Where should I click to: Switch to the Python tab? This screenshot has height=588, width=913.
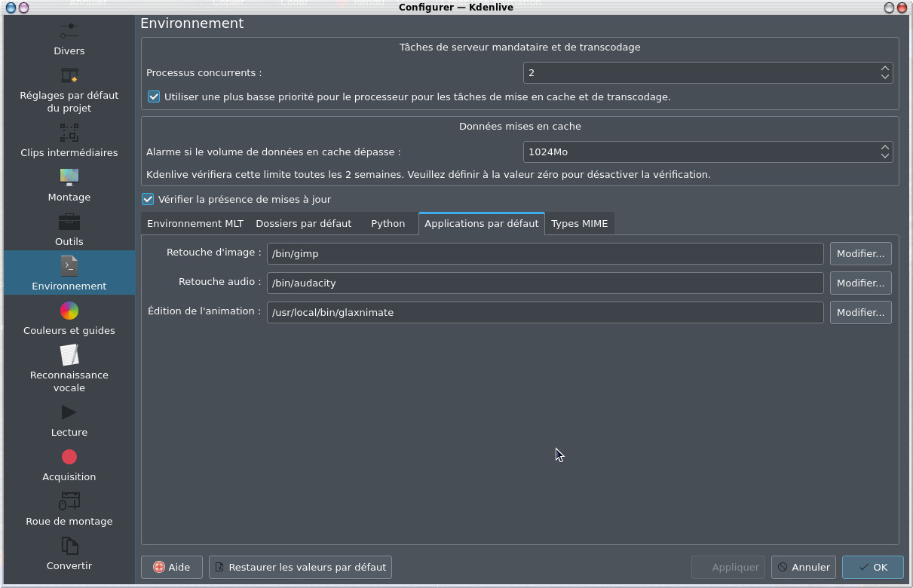click(x=388, y=223)
